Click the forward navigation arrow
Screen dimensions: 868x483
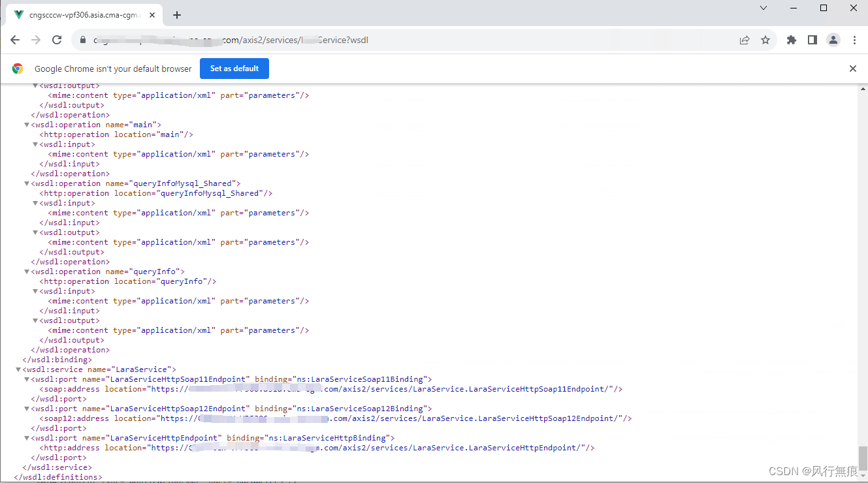(x=36, y=40)
